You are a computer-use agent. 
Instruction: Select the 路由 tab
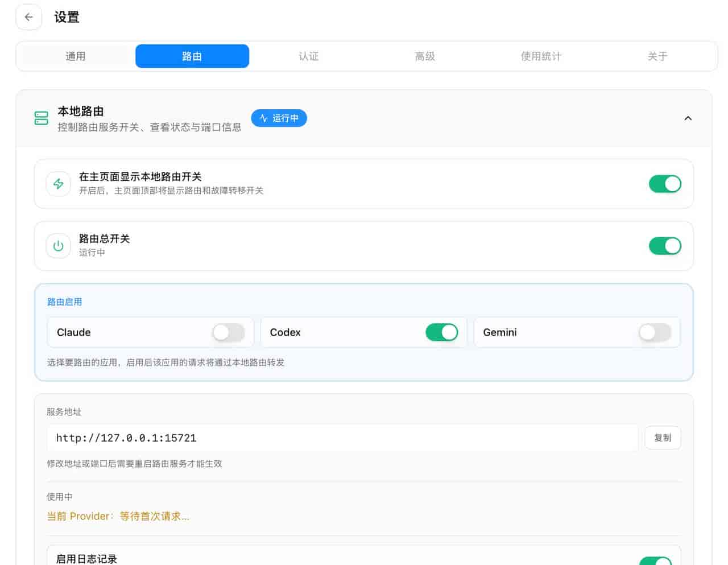click(192, 56)
